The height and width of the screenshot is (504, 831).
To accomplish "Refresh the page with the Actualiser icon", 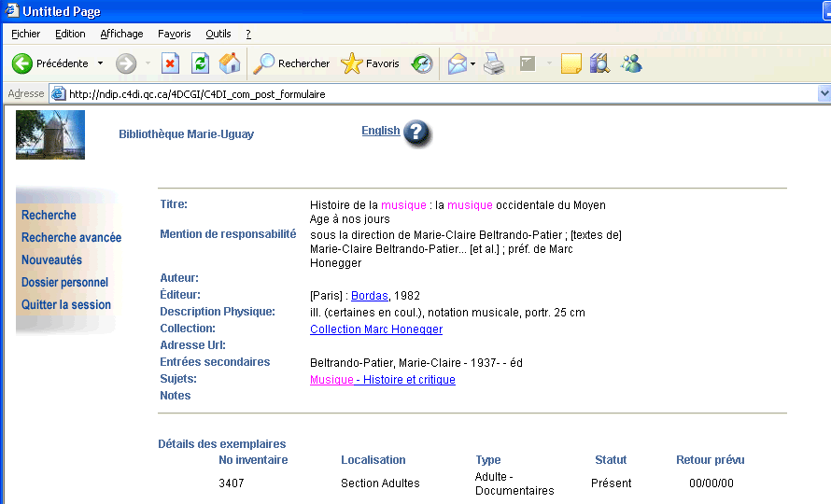I will (x=200, y=63).
